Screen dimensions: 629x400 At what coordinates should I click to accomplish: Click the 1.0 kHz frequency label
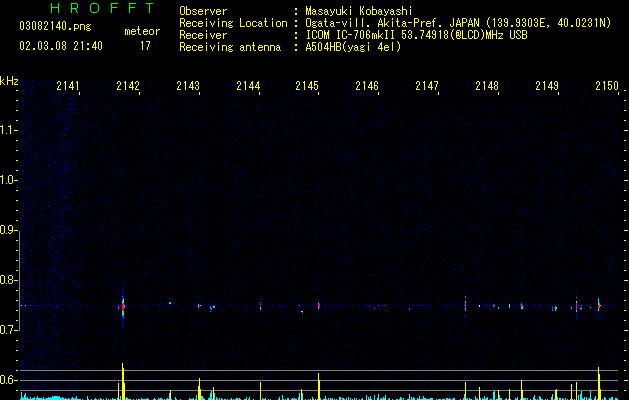click(x=8, y=180)
